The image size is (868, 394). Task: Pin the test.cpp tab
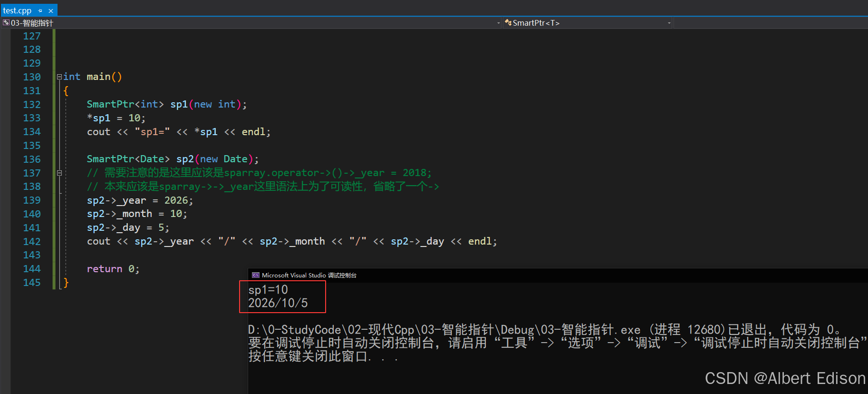pos(40,10)
